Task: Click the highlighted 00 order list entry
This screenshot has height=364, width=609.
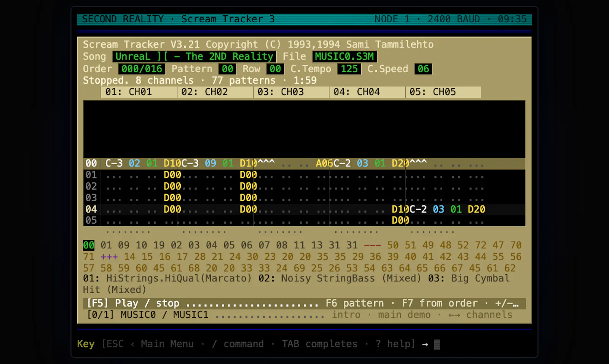Action: 89,245
